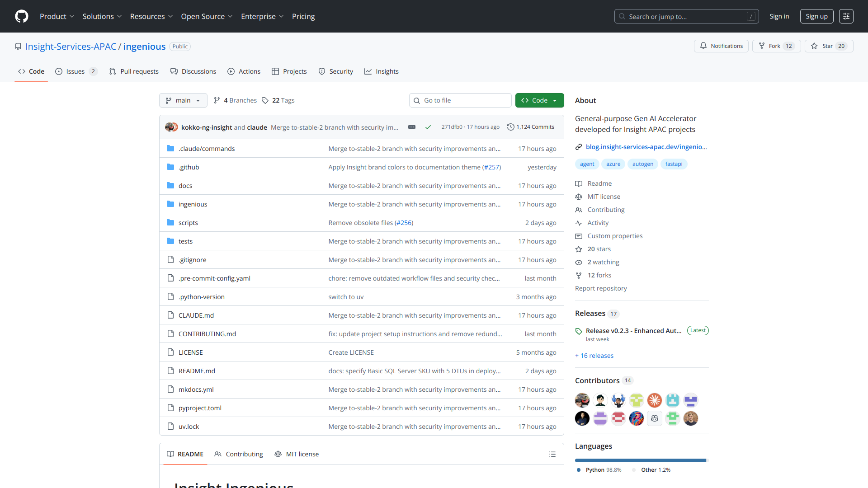868x488 pixels.
Task: Click the GitHub logo icon
Action: [22, 16]
